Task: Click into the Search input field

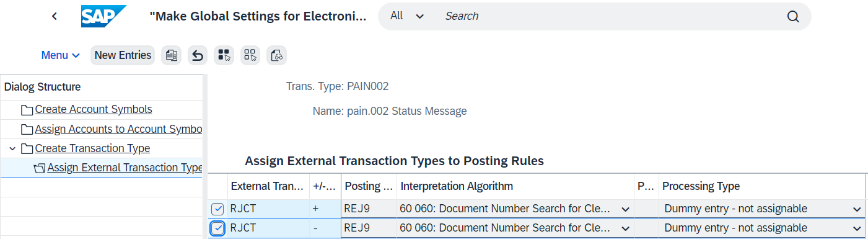Action: click(x=607, y=16)
